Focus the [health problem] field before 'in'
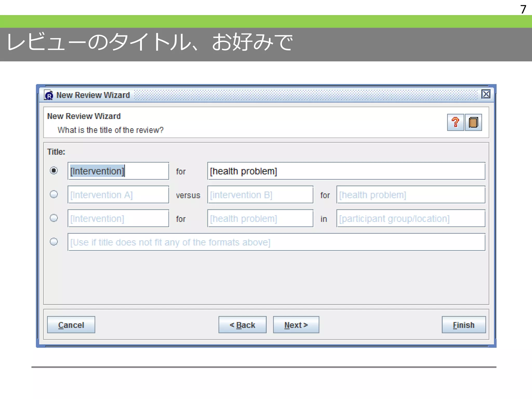 260,218
